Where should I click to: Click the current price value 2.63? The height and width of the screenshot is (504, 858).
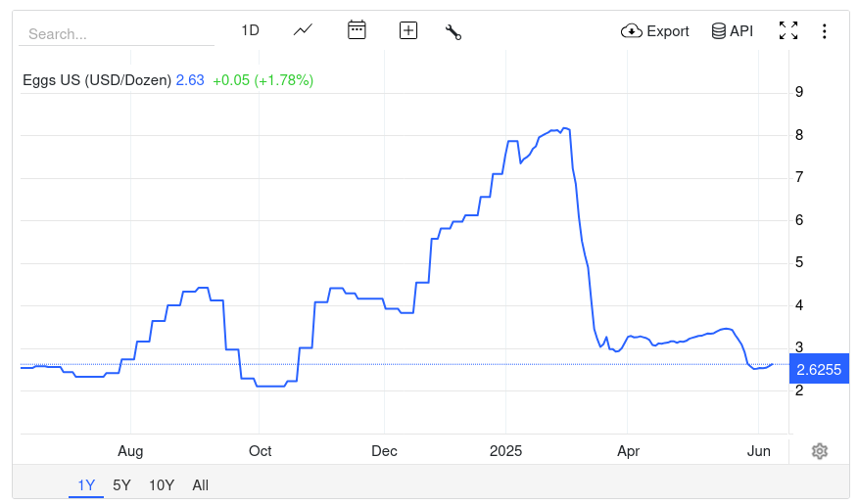(190, 80)
